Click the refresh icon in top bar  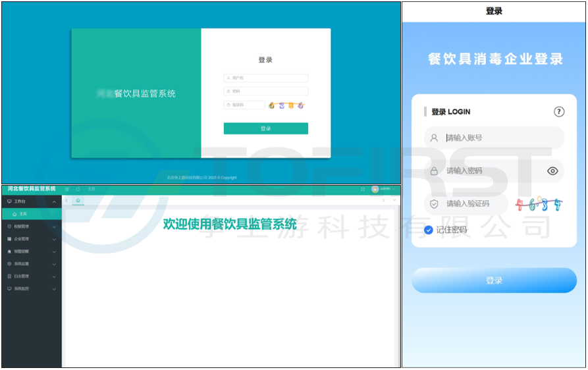tap(78, 189)
